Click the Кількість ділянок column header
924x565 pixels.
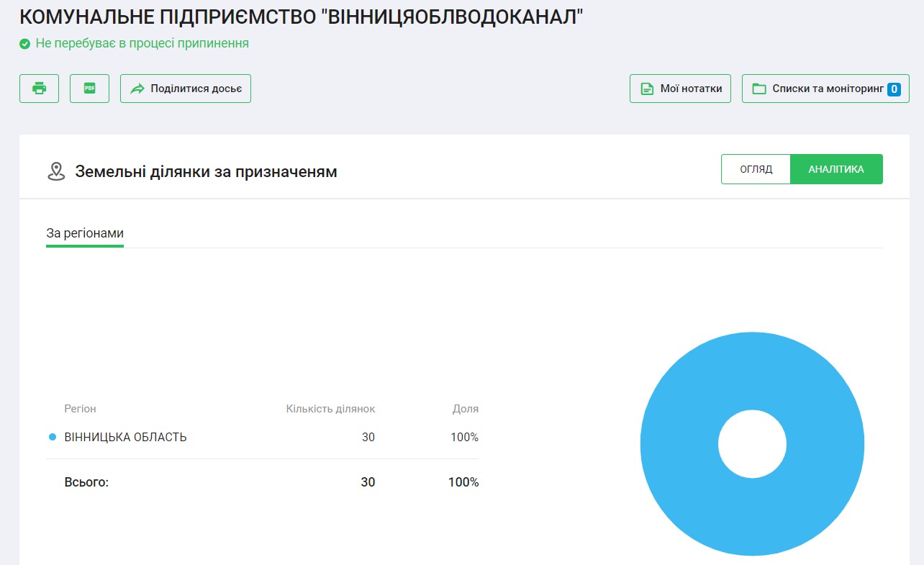click(330, 409)
